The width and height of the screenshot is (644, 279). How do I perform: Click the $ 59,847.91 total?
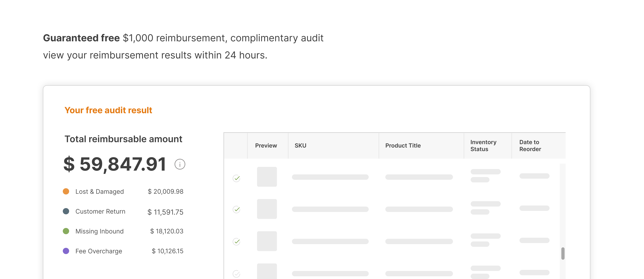tap(115, 164)
